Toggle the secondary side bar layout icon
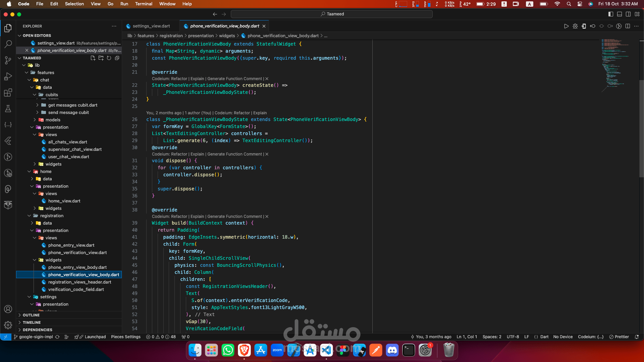Image resolution: width=644 pixels, height=362 pixels. [628, 14]
